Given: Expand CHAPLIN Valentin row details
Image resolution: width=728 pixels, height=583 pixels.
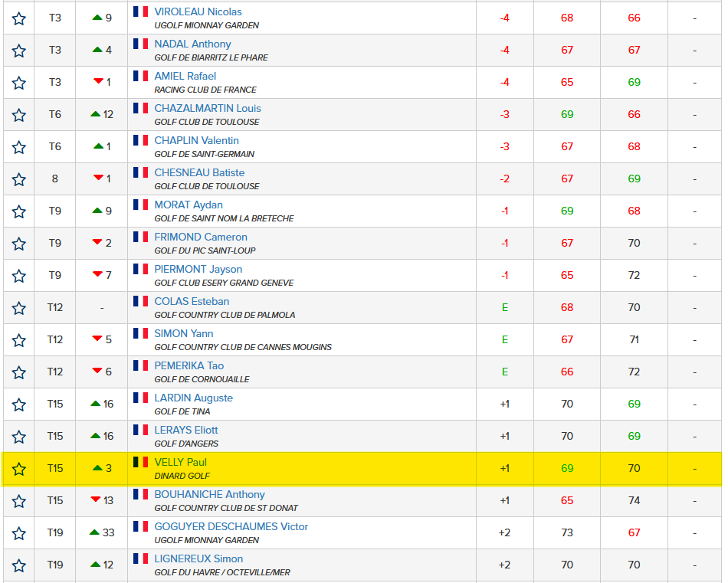Looking at the screenshot, I should point(694,147).
